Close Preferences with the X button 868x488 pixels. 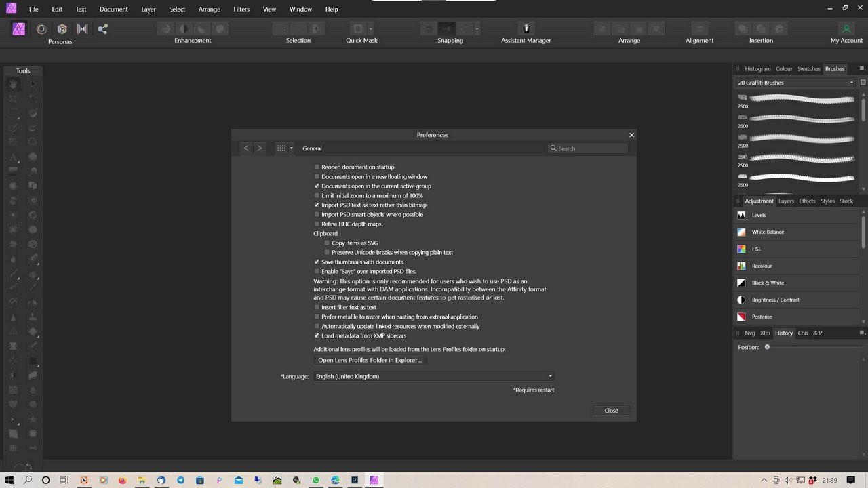(x=631, y=135)
